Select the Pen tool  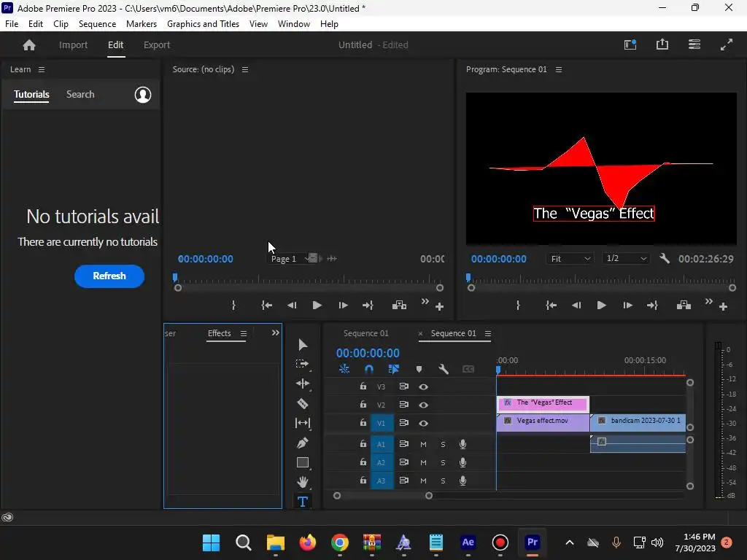pyautogui.click(x=303, y=443)
